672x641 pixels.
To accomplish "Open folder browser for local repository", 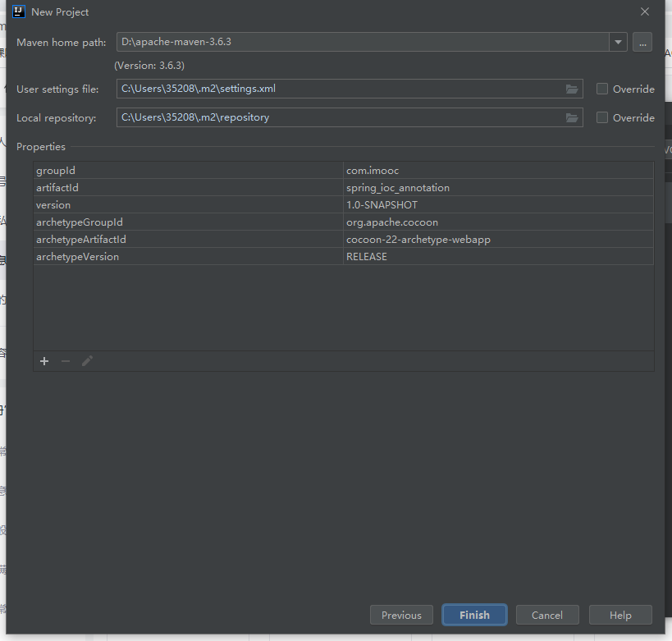I will [572, 117].
